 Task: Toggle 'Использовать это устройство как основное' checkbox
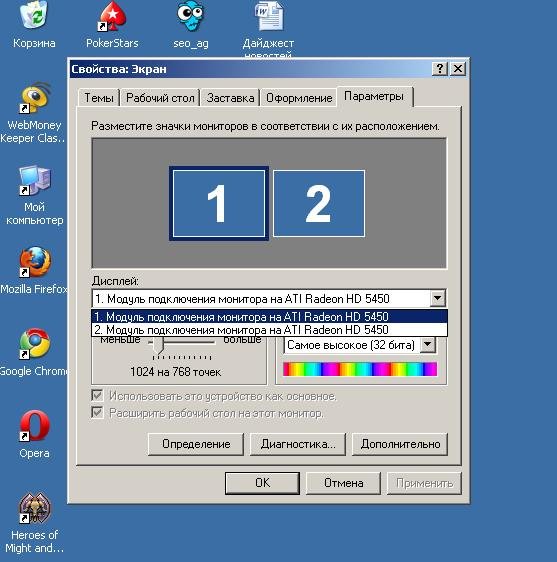(x=97, y=395)
